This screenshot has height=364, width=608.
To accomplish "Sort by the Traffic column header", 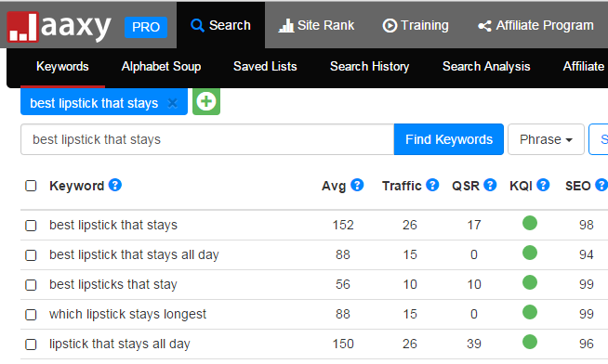I will (402, 187).
